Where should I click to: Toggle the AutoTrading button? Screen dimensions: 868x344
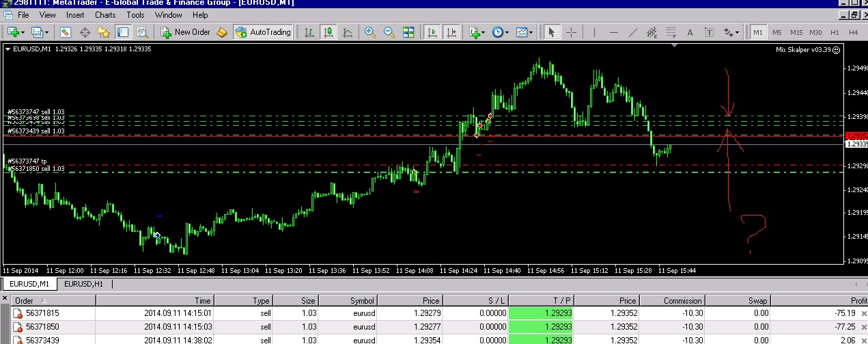click(x=263, y=31)
